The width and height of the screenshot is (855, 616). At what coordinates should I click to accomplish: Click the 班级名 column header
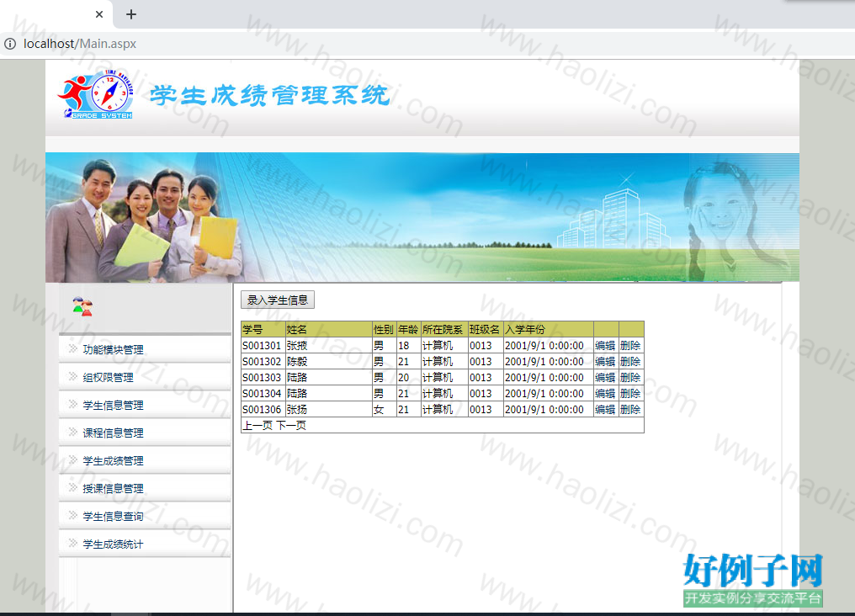pyautogui.click(x=485, y=329)
